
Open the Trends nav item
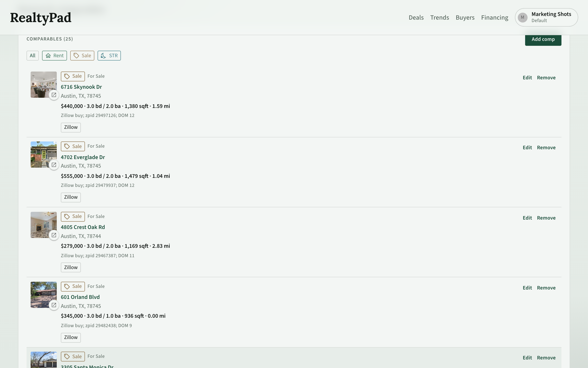pos(440,18)
